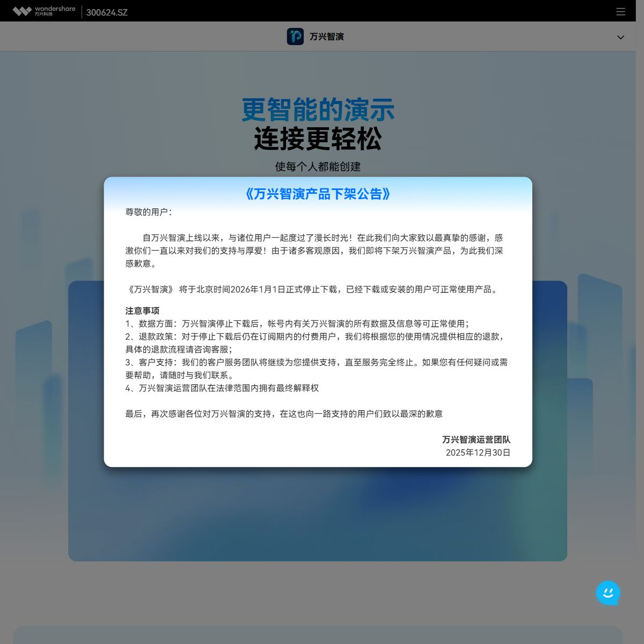
Task: Click the line starting 最后，再次感谢
Action: 284,414
